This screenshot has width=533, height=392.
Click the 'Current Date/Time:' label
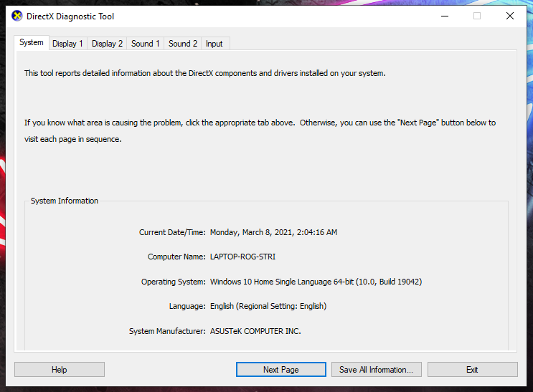pos(172,232)
